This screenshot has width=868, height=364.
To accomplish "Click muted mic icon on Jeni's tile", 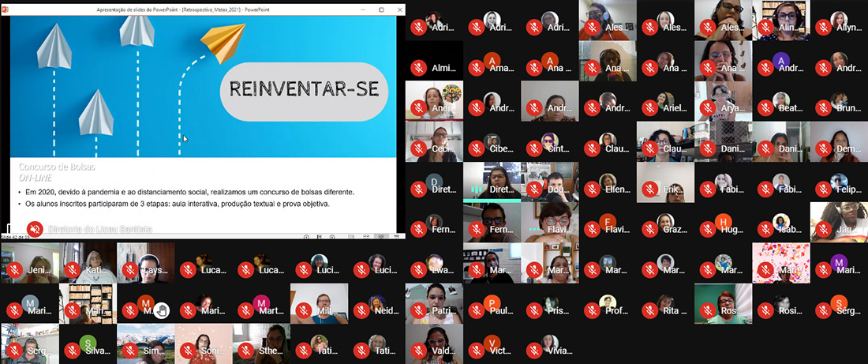I will (x=13, y=270).
